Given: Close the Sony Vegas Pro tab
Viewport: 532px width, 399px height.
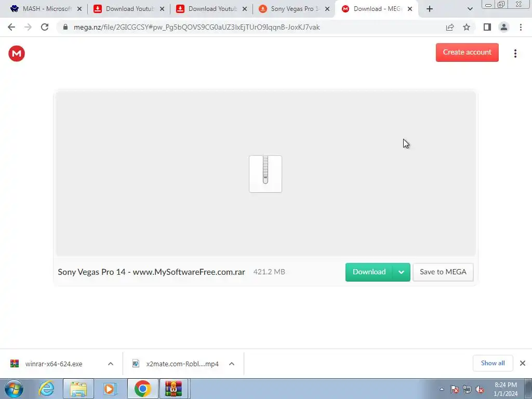Looking at the screenshot, I should [x=327, y=9].
